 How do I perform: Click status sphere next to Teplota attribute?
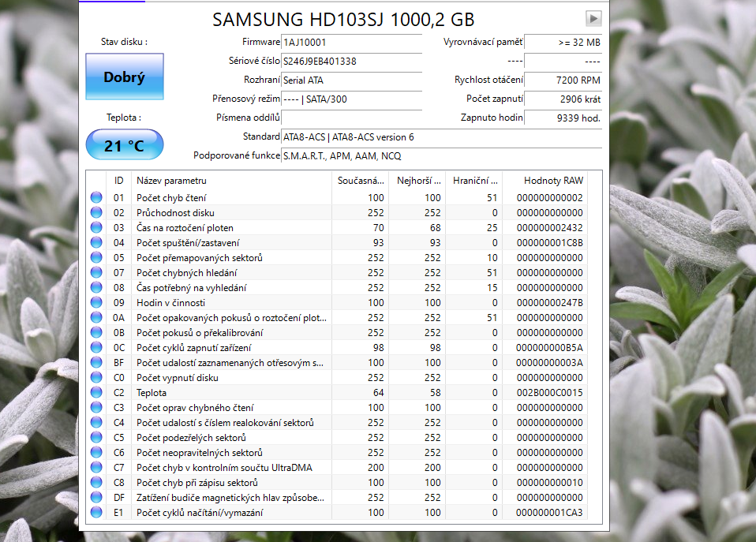[x=96, y=392]
